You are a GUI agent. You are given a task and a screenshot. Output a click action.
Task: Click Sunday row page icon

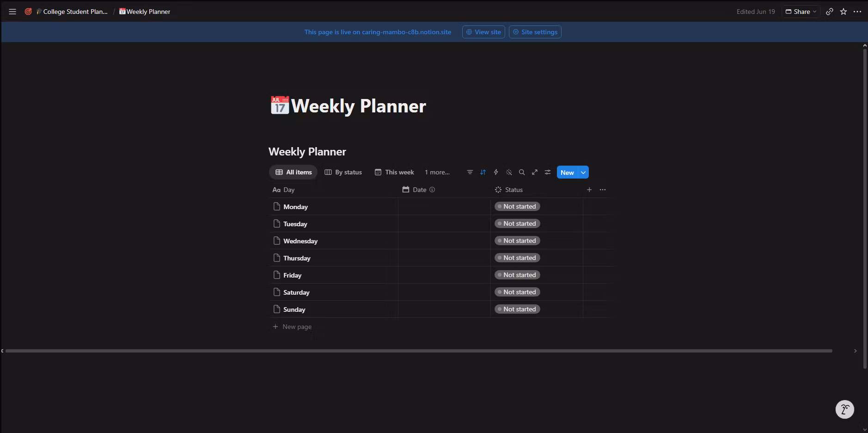(277, 309)
